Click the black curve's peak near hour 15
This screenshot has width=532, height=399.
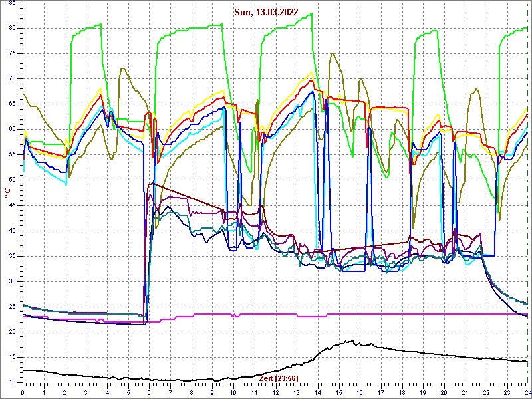[x=349, y=342]
